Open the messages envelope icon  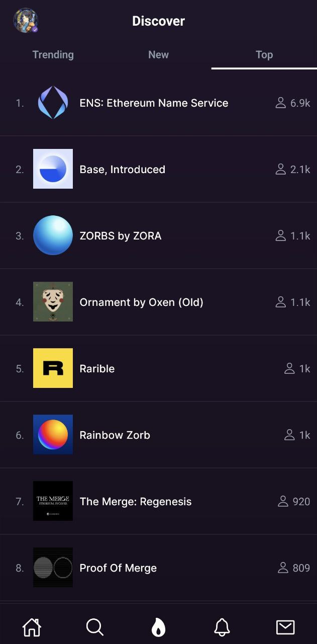pyautogui.click(x=285, y=627)
